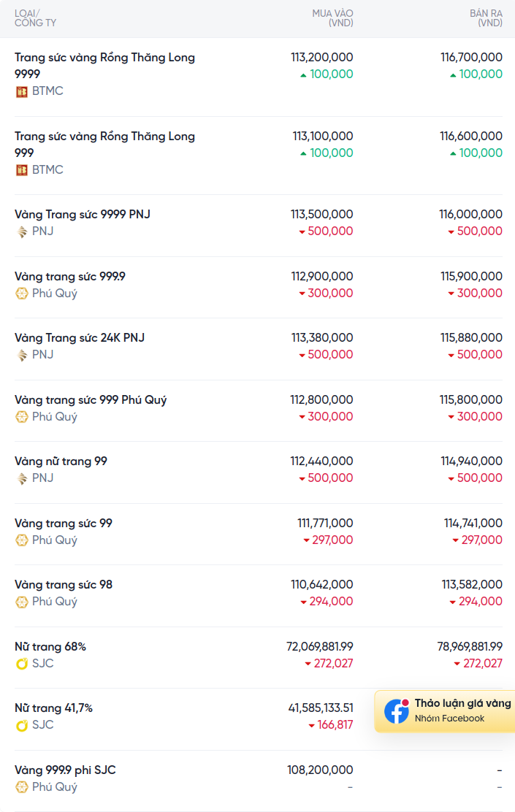
Task: Click the Phú Quý logo under Vàng 999.9 phi SJC
Action: 21,787
